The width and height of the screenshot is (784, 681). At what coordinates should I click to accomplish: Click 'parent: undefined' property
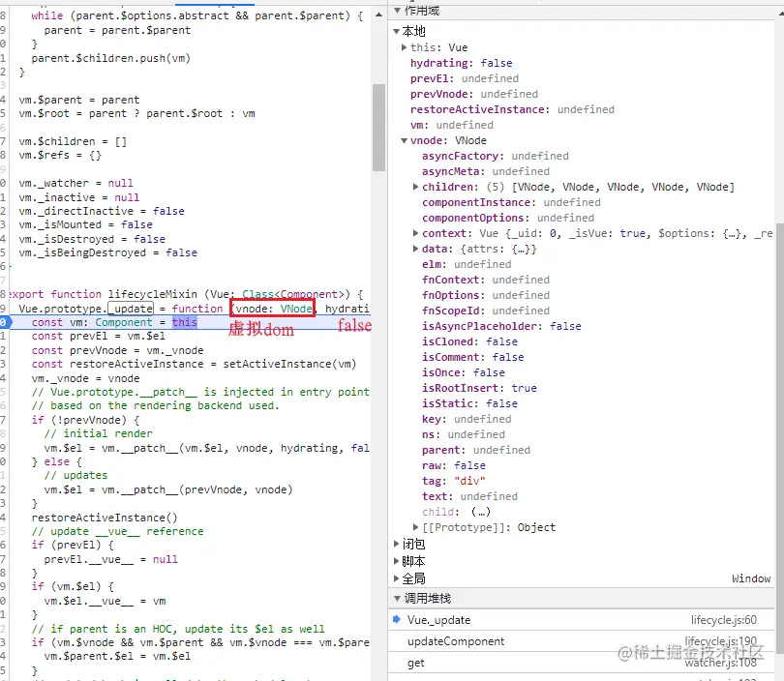476,450
